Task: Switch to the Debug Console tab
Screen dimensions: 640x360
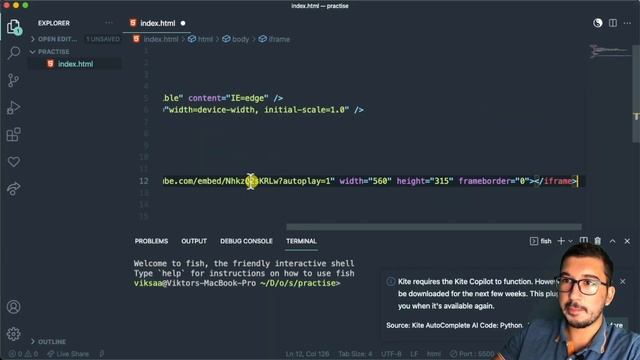Action: (x=246, y=241)
